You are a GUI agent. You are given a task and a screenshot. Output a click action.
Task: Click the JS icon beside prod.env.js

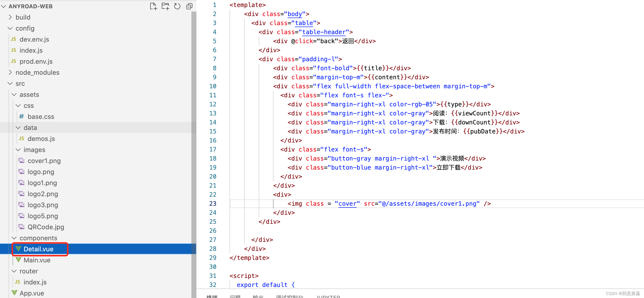[14, 61]
